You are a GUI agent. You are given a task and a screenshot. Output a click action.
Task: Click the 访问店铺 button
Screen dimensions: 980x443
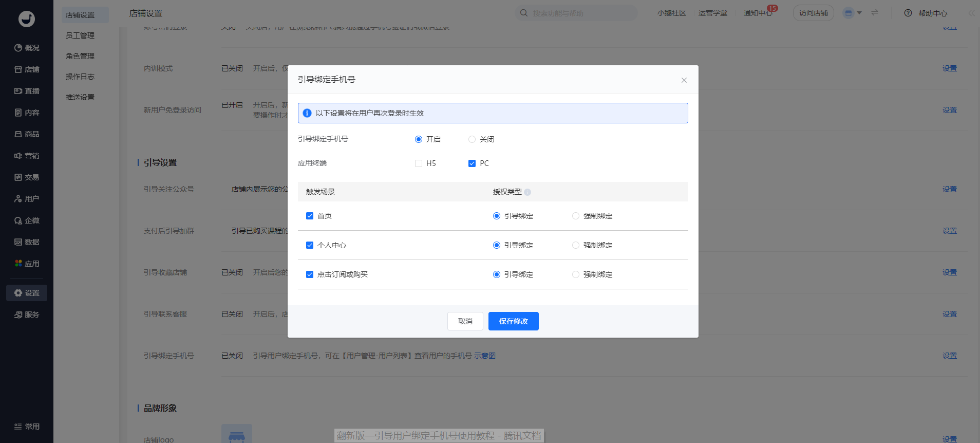pos(814,13)
